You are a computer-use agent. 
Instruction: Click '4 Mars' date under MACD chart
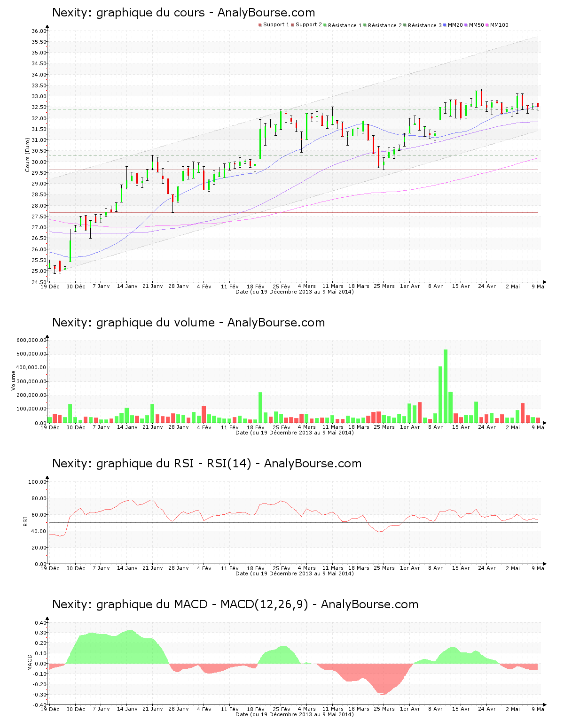[x=307, y=709]
